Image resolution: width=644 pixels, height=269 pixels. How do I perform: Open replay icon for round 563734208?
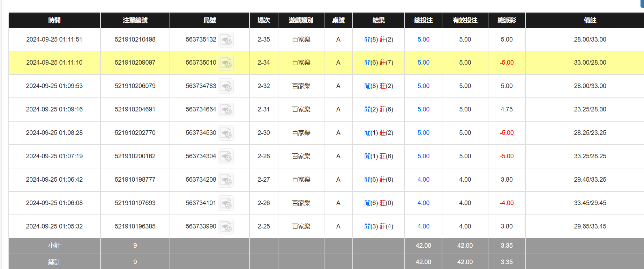pyautogui.click(x=226, y=180)
